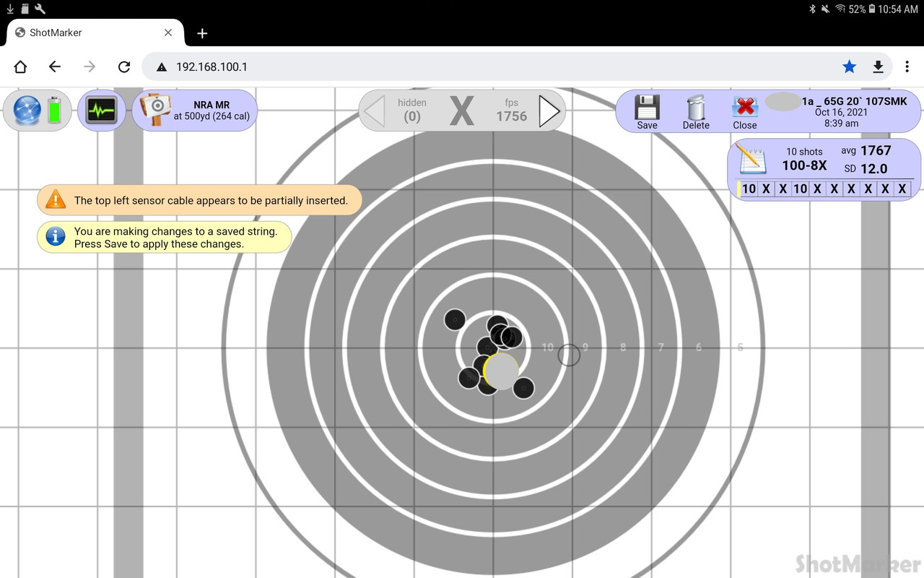This screenshot has width=924, height=578.
Task: Open the NRA MR target settings
Action: 195,111
